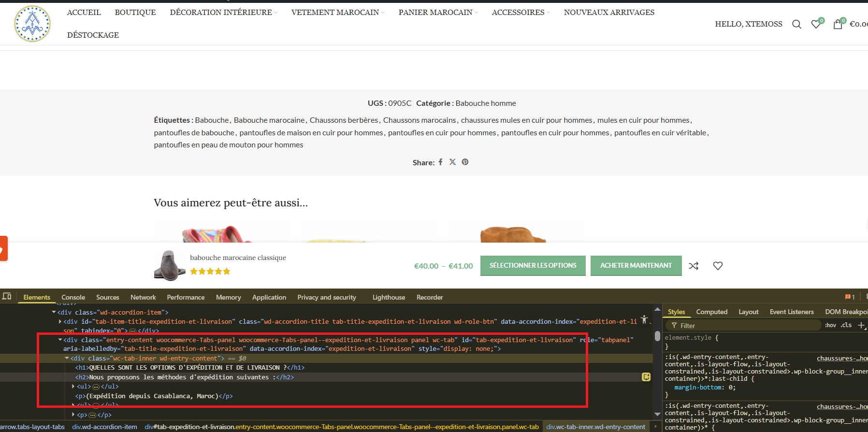The image size is (868, 432).
Task: Click the yellow AI assistance icon in DOM tree
Action: coord(646,377)
